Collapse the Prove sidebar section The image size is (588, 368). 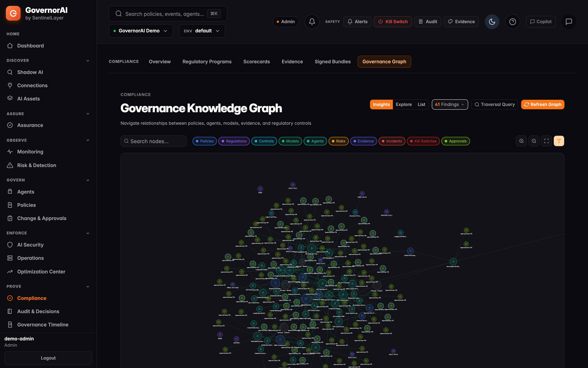[88, 286]
